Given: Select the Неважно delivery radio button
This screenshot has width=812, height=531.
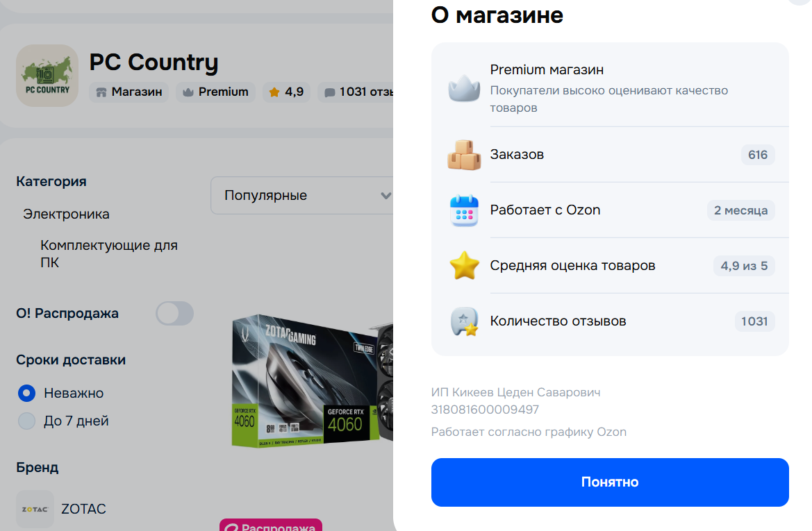Looking at the screenshot, I should (26, 394).
